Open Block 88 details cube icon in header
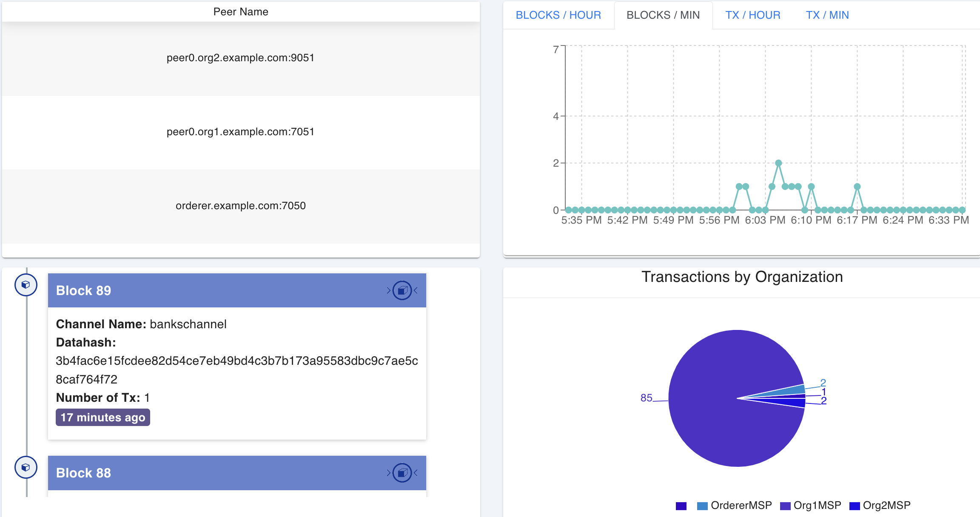 click(x=402, y=473)
